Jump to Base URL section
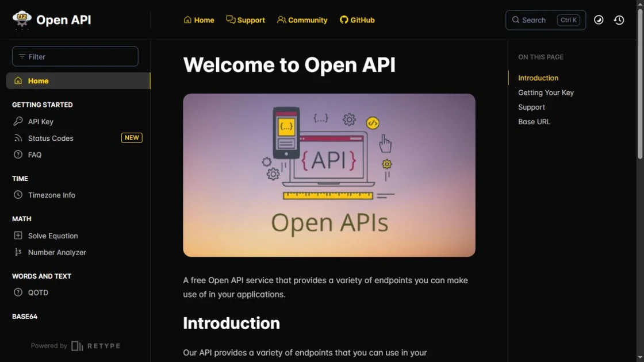 [x=534, y=121]
